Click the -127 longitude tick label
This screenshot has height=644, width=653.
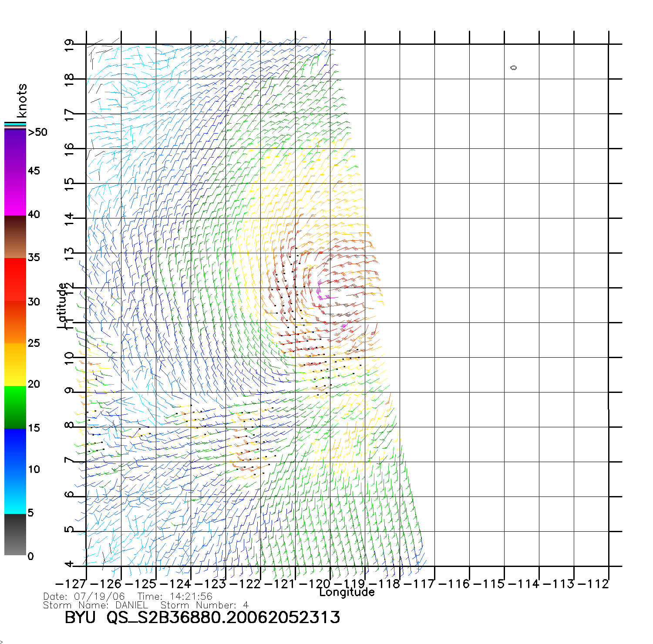71,584
